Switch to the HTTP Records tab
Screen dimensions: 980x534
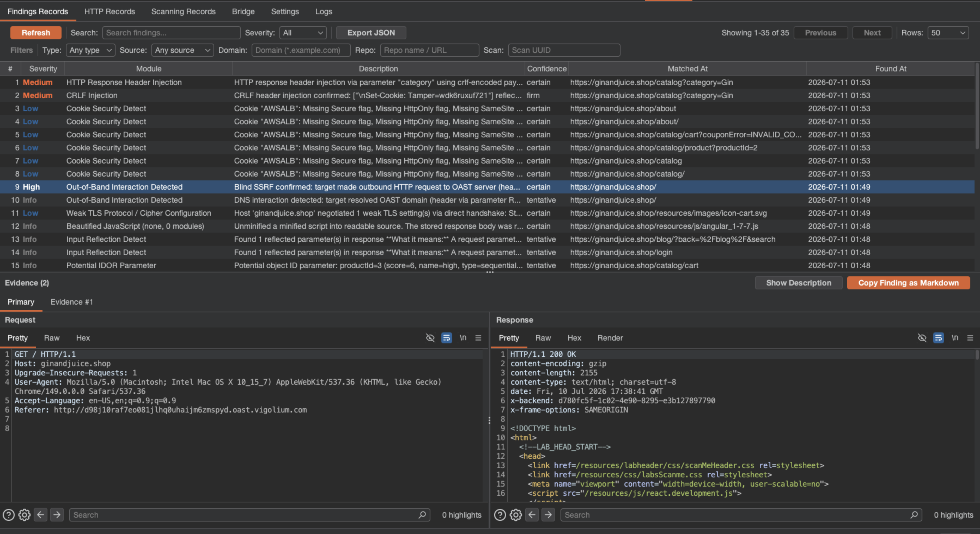coord(109,11)
